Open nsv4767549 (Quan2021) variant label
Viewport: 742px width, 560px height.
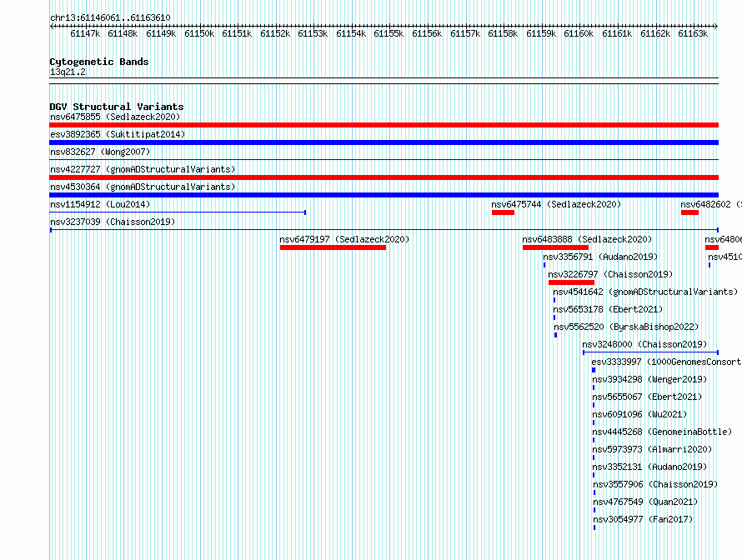pyautogui.click(x=645, y=502)
